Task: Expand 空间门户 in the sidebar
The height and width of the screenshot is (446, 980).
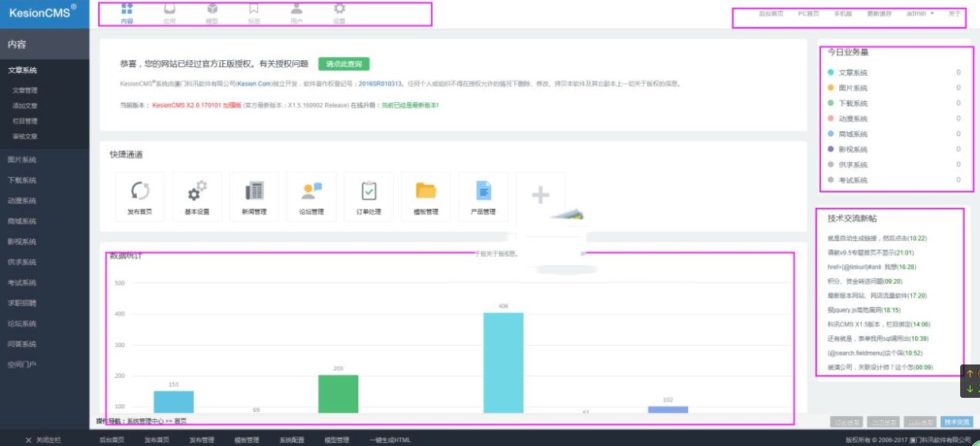Action: pos(23,365)
